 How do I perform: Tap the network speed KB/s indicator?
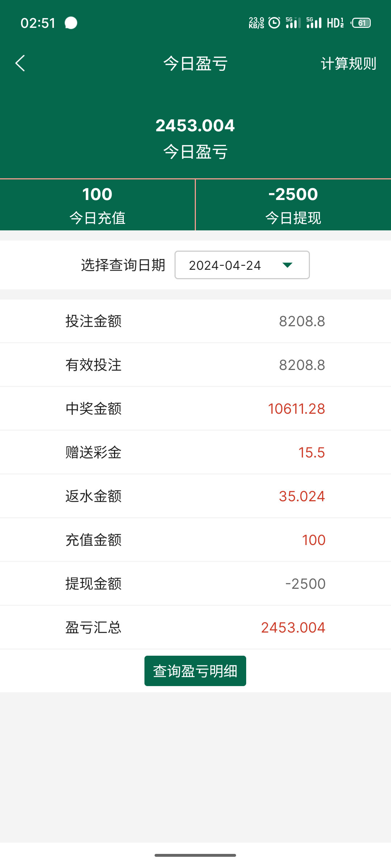pyautogui.click(x=256, y=23)
